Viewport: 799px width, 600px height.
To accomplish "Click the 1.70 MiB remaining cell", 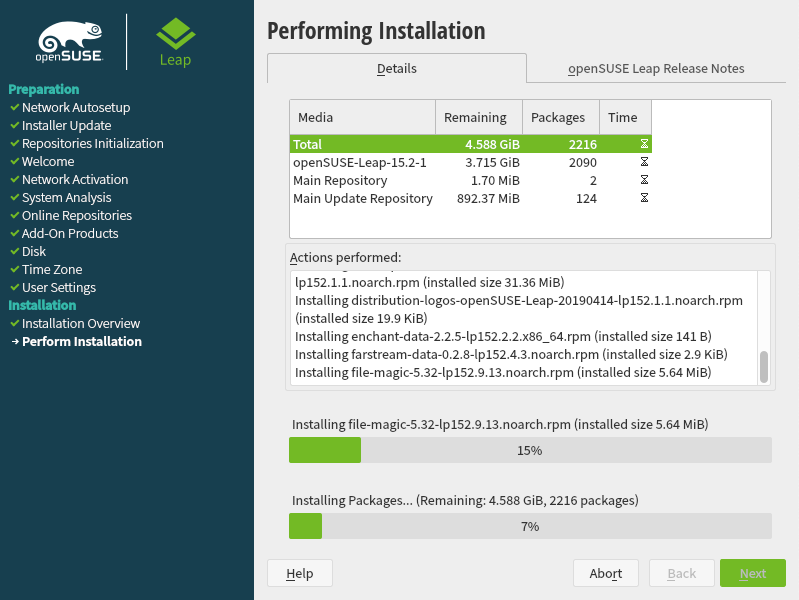I will (495, 180).
